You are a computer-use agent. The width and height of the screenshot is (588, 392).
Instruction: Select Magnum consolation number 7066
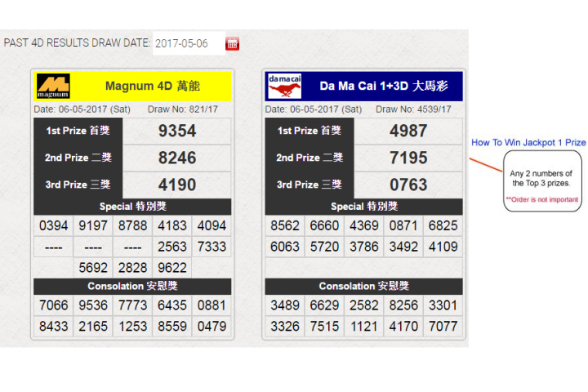tap(53, 305)
